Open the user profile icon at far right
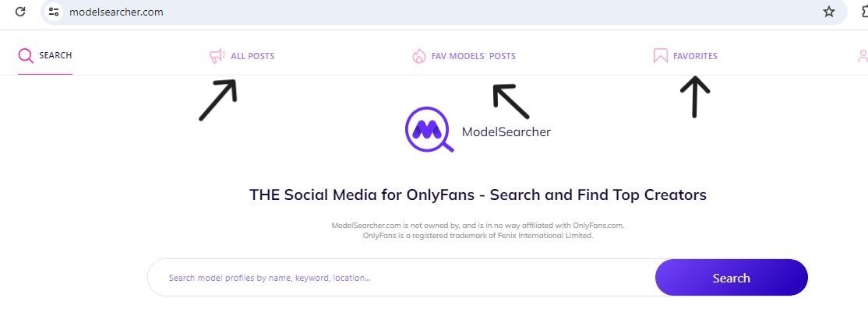This screenshot has width=868, height=312. click(863, 56)
